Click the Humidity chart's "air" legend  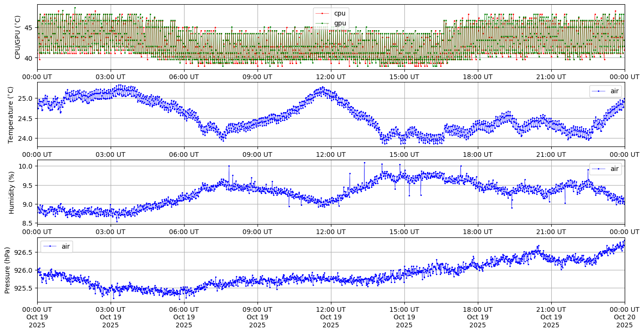pos(605,169)
